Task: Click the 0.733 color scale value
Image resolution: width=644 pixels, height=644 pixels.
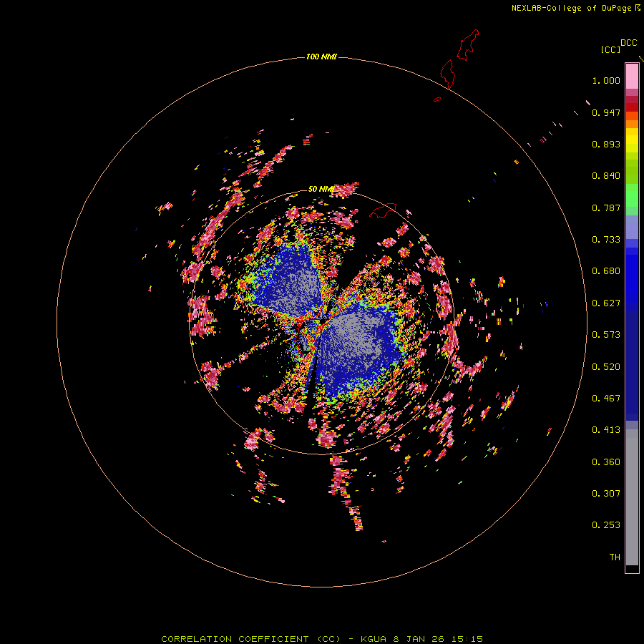Action: click(606, 240)
